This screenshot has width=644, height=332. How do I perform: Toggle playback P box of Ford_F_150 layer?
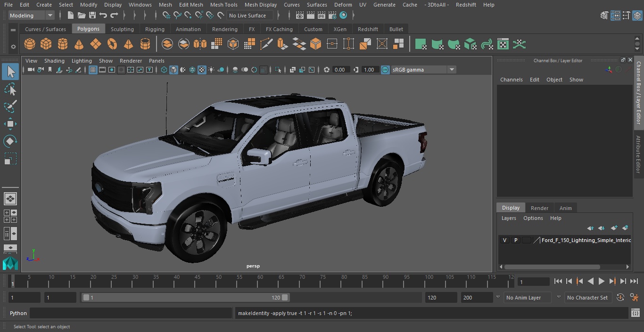tap(516, 240)
